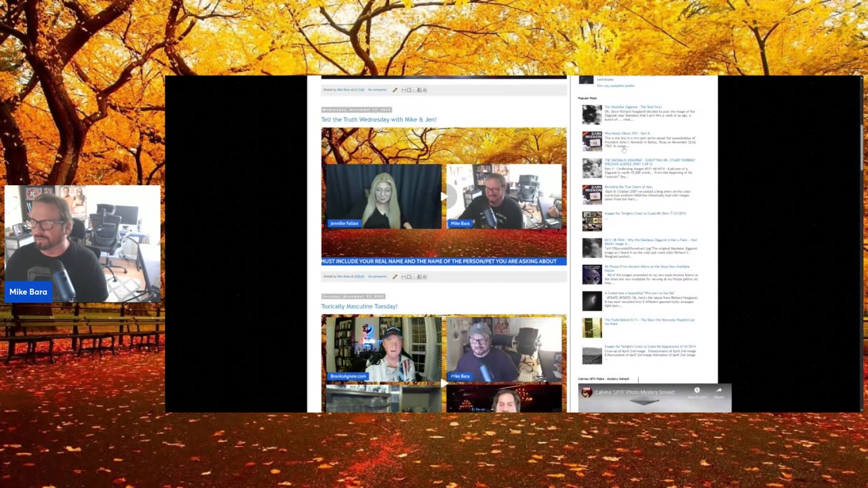Screen dimensions: 868x488
Task: Click the "Popular Posts" sidebar heading
Action: coord(587,98)
